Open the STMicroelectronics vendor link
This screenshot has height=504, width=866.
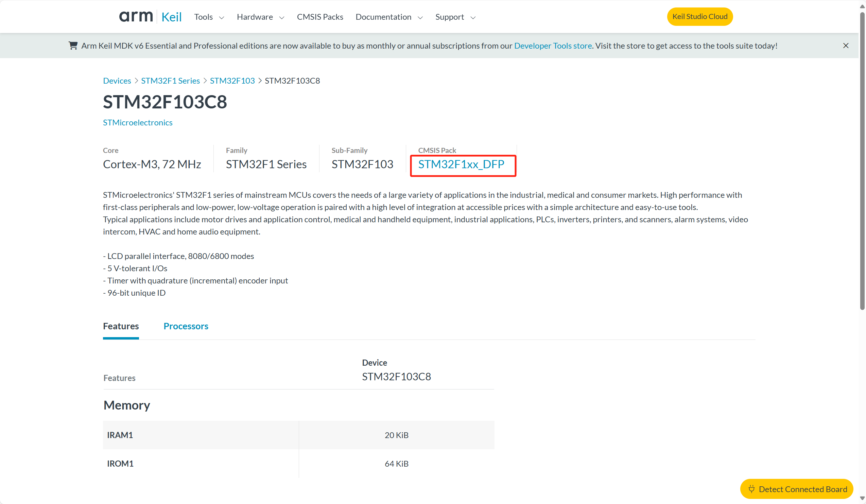(x=138, y=123)
